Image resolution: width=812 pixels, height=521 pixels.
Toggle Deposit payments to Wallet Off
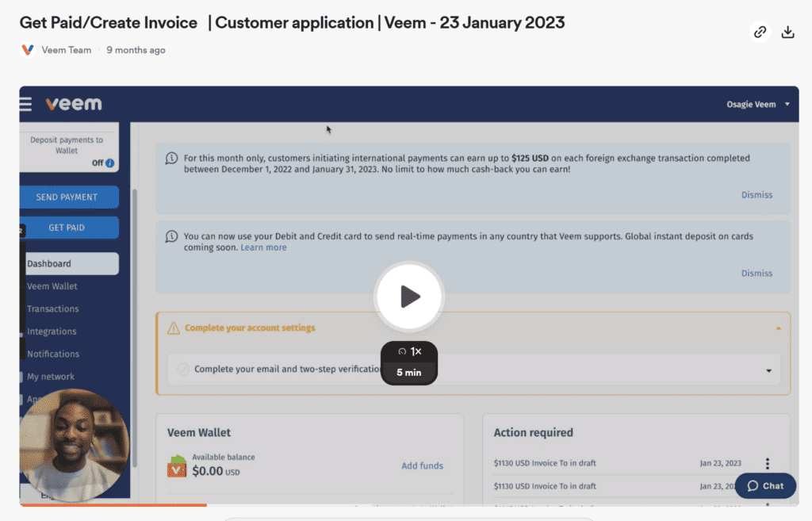(x=98, y=163)
